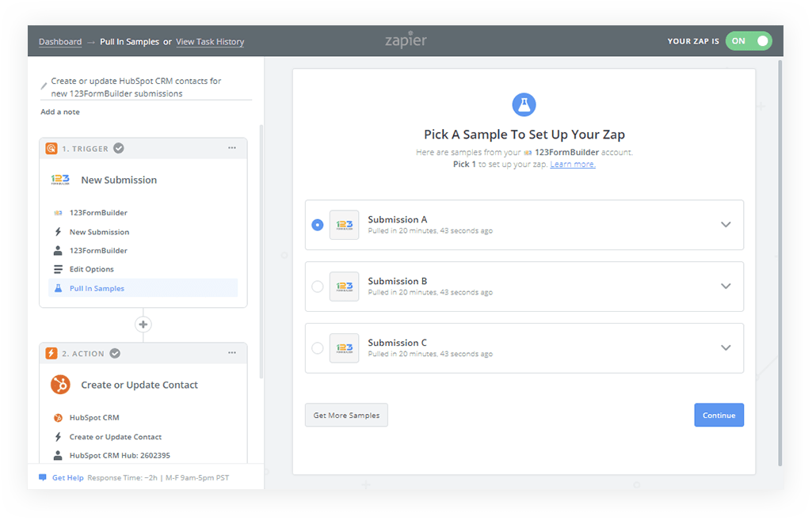
Task: Click the Create or Update Contact action heading
Action: (x=139, y=385)
